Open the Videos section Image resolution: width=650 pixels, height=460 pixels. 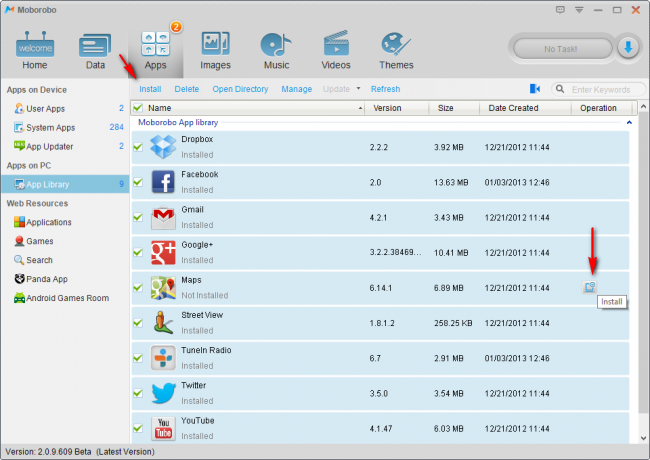pos(335,50)
